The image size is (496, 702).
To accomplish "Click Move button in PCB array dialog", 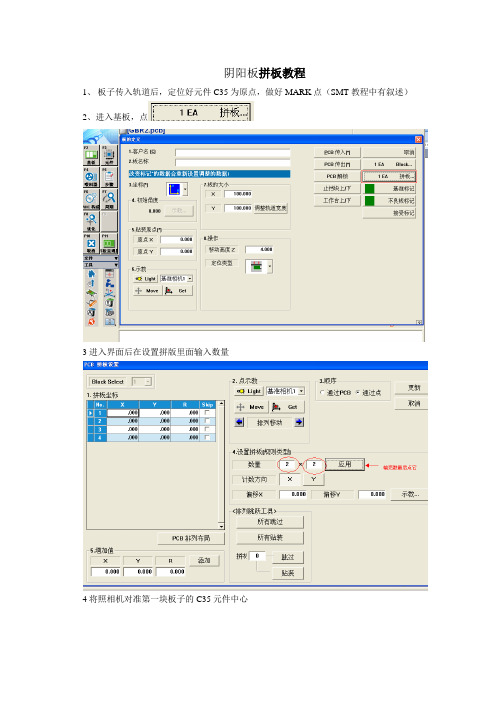I will (252, 407).
